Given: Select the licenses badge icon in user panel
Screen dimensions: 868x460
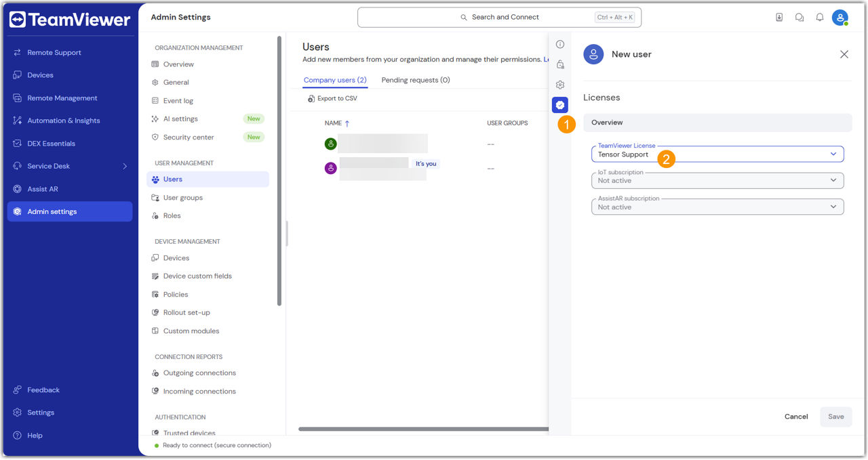Looking at the screenshot, I should [x=560, y=105].
